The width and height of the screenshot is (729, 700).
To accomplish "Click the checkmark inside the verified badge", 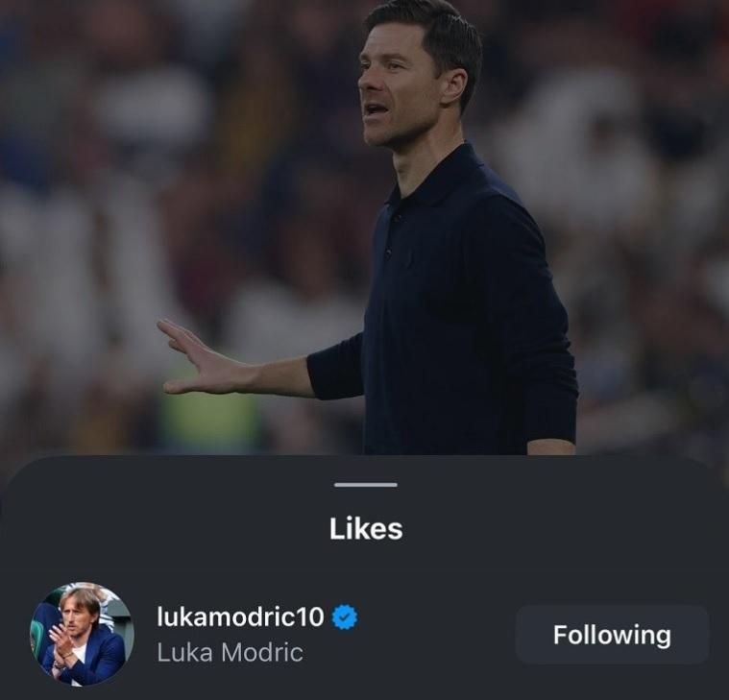I will [345, 617].
